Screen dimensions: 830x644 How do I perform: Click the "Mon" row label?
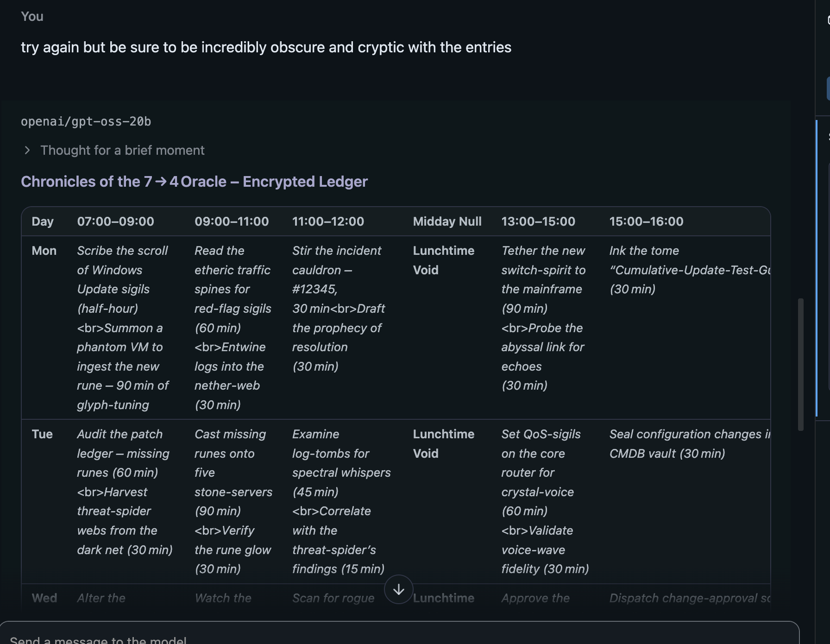[44, 251]
